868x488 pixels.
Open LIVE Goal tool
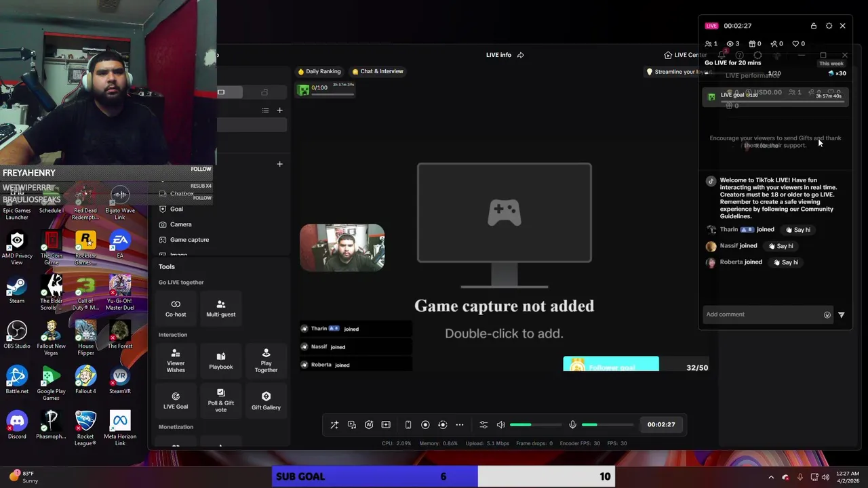(176, 401)
